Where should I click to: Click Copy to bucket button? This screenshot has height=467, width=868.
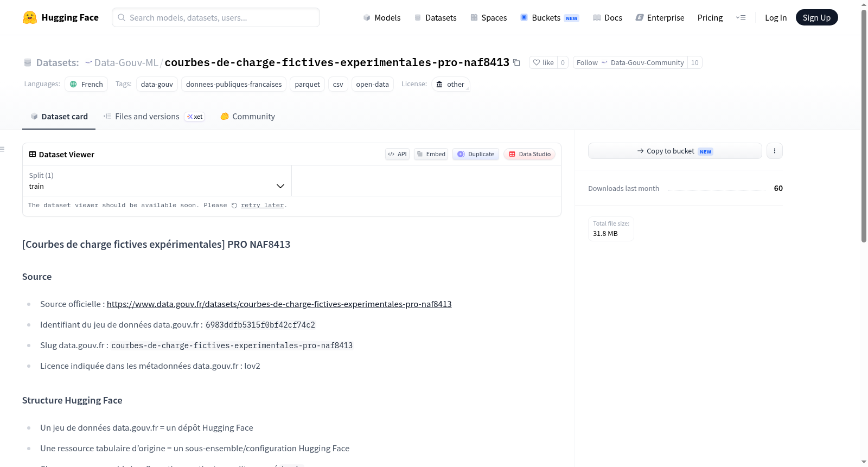[x=675, y=151]
